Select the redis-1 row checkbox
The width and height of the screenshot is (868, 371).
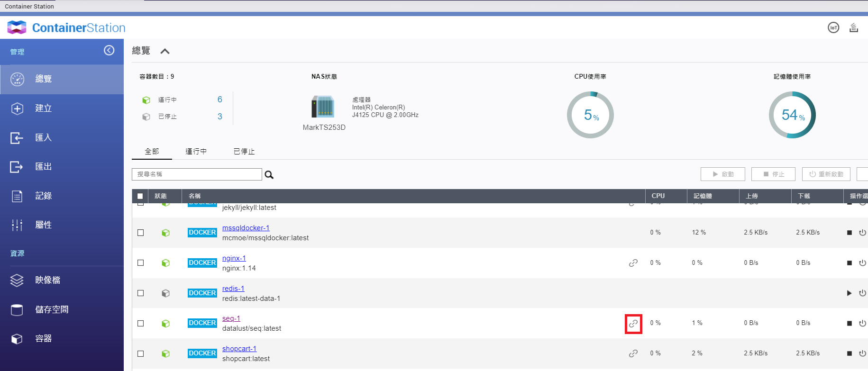pyautogui.click(x=141, y=293)
